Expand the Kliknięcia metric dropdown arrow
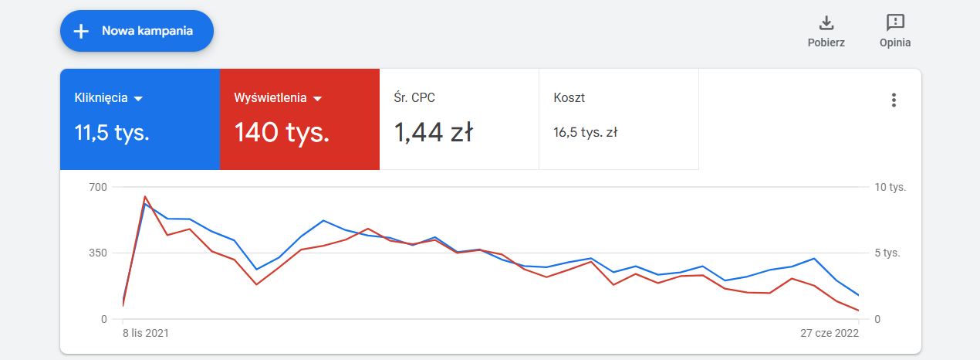This screenshot has height=360, width=980. pyautogui.click(x=139, y=99)
